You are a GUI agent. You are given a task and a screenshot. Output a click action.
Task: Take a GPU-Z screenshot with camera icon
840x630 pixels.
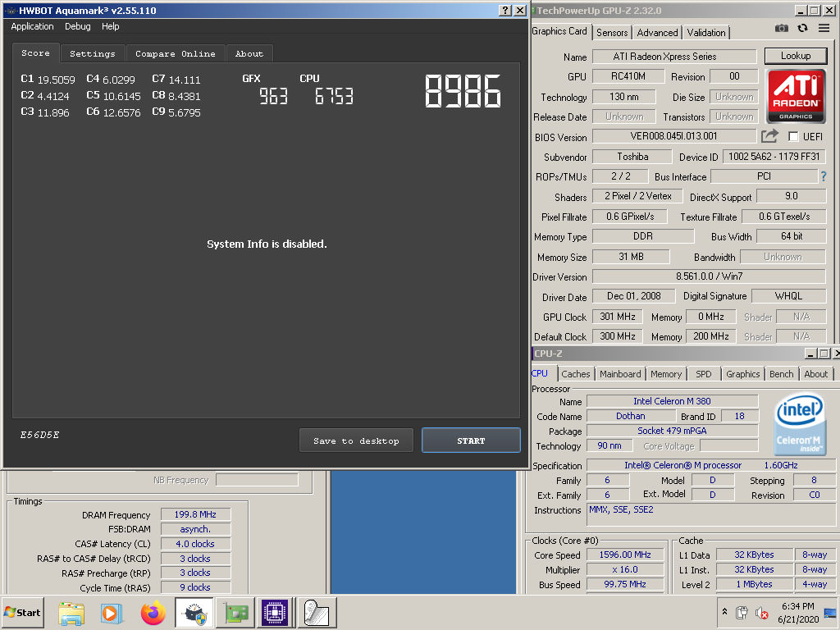coord(781,29)
